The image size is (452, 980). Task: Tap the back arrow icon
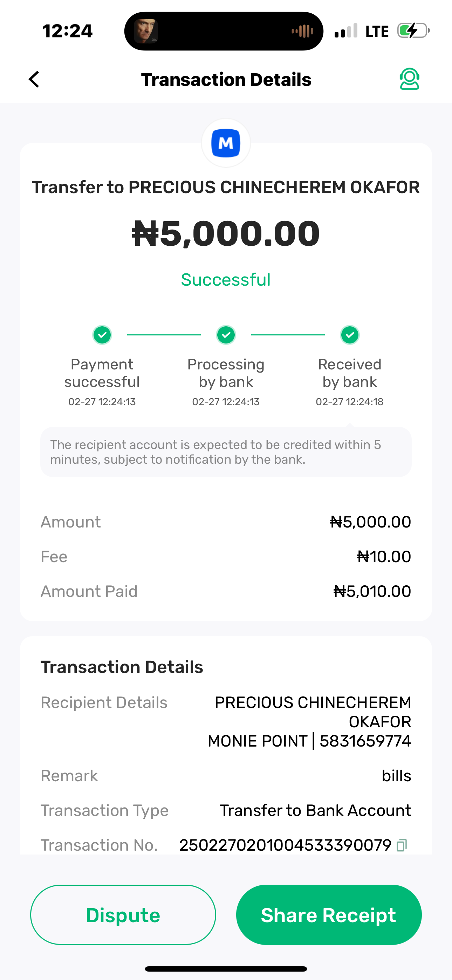pos(34,80)
